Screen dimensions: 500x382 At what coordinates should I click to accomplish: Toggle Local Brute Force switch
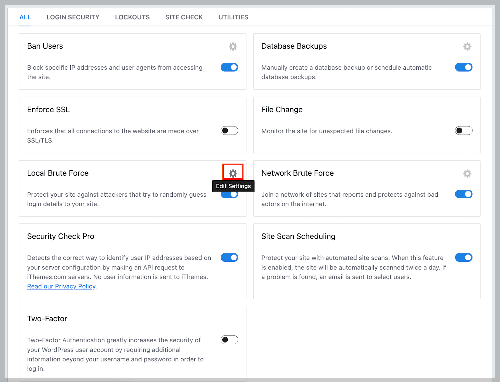pos(229,195)
